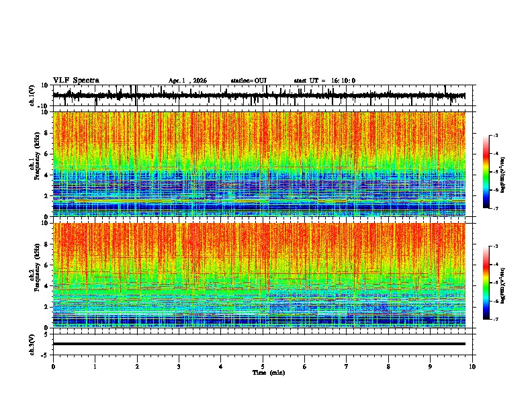The width and height of the screenshot is (532, 411).
Task: Click the "-7" value on ch.2 color bar
Action: coord(496,319)
